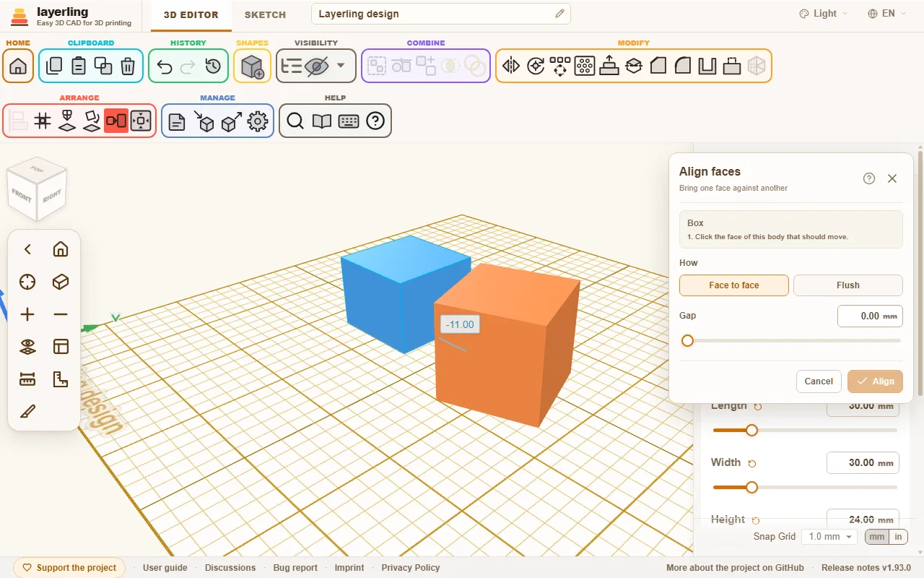This screenshot has width=924, height=578.
Task: Select the Flush alignment option
Action: tap(848, 285)
